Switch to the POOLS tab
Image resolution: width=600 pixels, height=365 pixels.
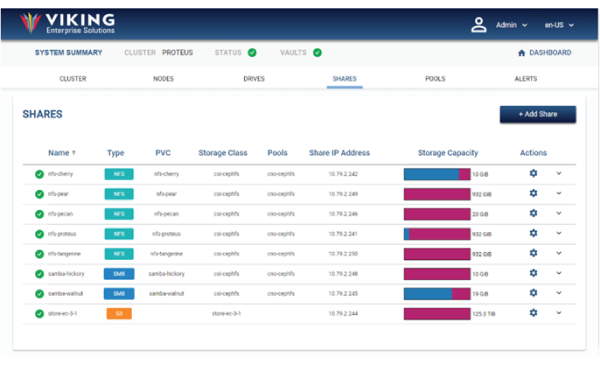point(435,78)
